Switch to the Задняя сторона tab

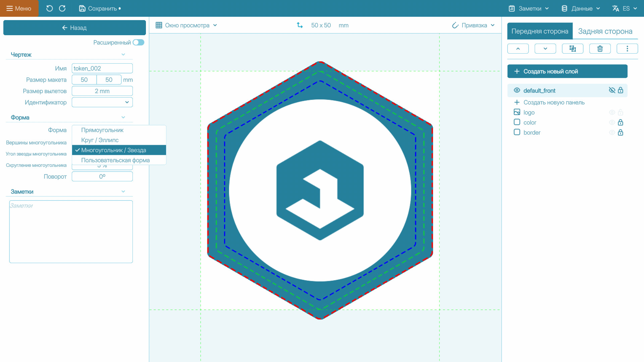click(605, 31)
